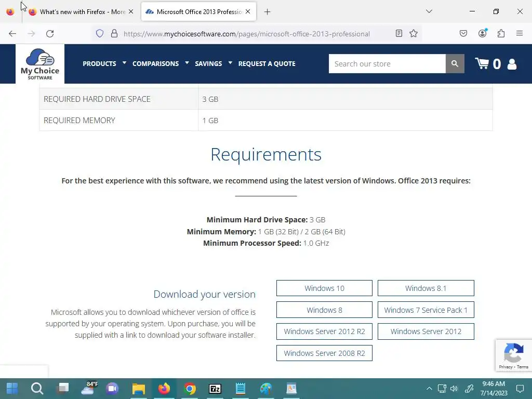Select the Windows Server 2012 button
This screenshot has width=532, height=399.
point(426,331)
